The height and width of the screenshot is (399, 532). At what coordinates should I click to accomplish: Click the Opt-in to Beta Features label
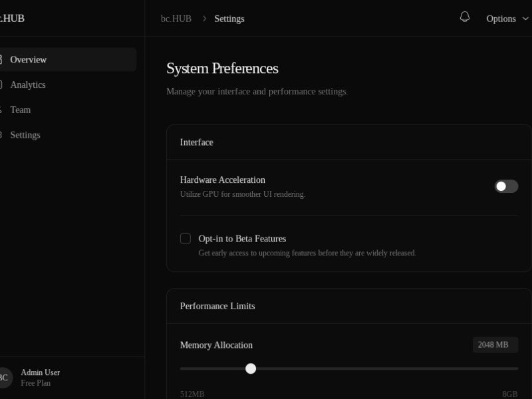pyautogui.click(x=242, y=239)
